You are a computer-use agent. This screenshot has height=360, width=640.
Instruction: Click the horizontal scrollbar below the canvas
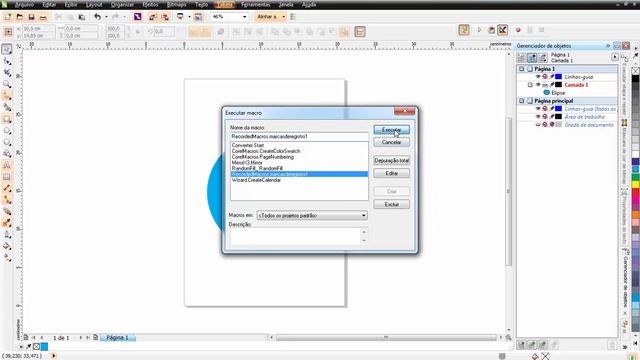[x=386, y=338]
